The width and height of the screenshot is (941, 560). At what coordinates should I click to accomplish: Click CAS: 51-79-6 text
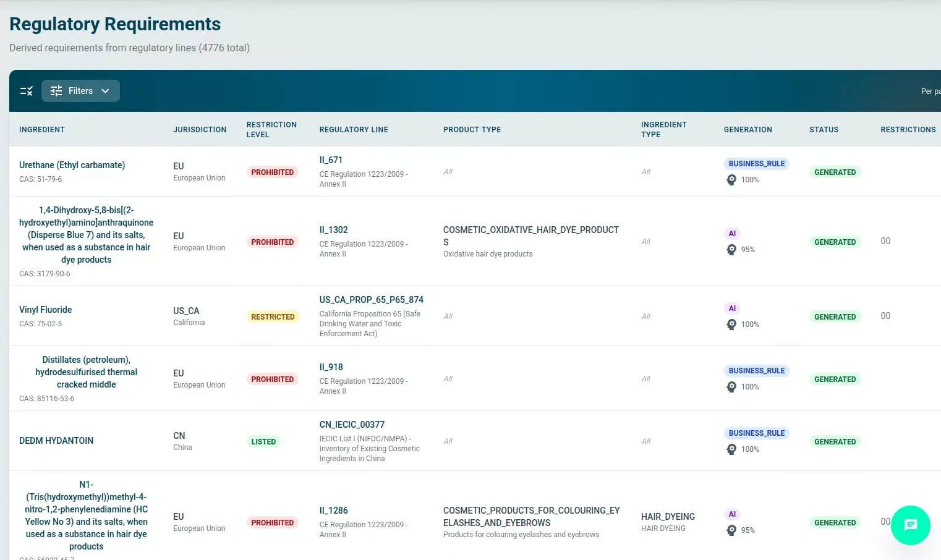click(40, 179)
